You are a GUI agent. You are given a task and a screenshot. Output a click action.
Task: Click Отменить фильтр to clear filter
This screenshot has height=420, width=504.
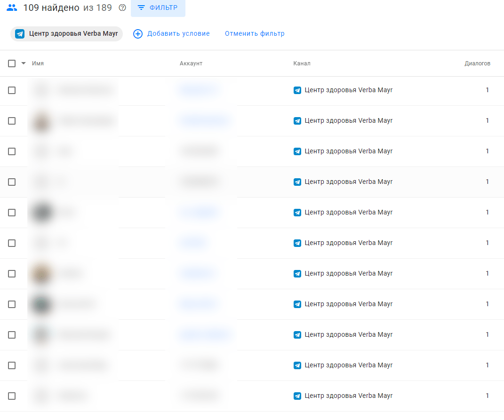point(255,34)
